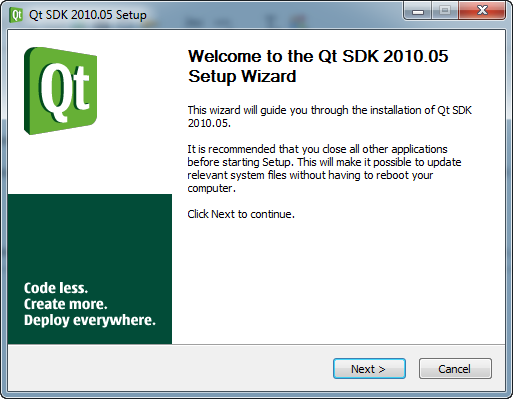This screenshot has width=513, height=399.
Task: Click the "Code less." slogan line
Action: [56, 288]
